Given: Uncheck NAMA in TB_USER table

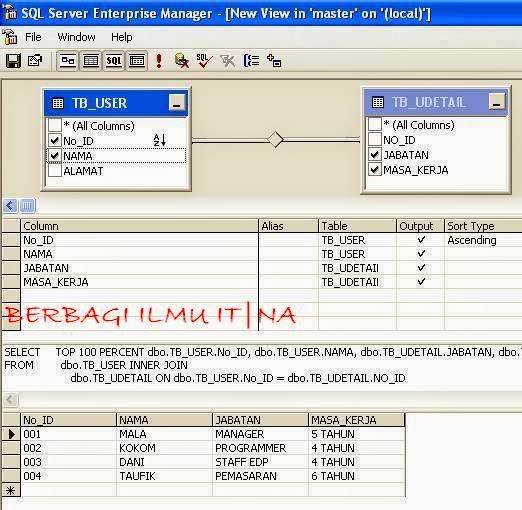Looking at the screenshot, I should click(55, 155).
